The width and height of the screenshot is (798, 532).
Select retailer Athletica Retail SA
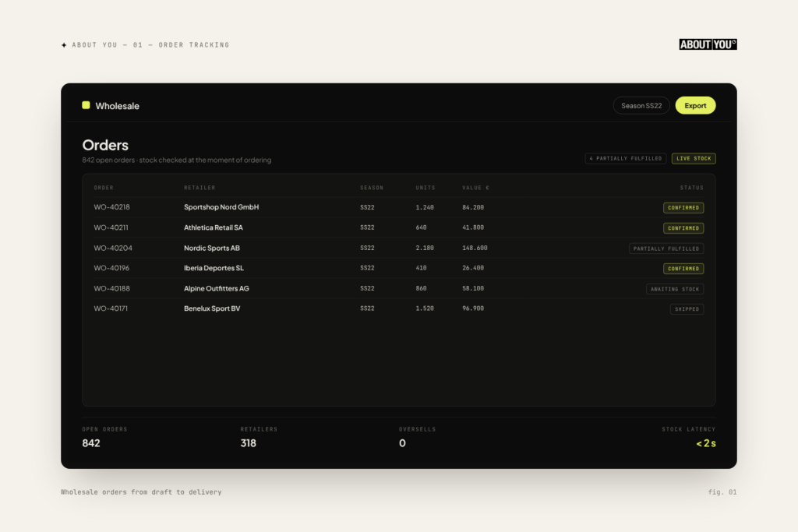(x=214, y=227)
